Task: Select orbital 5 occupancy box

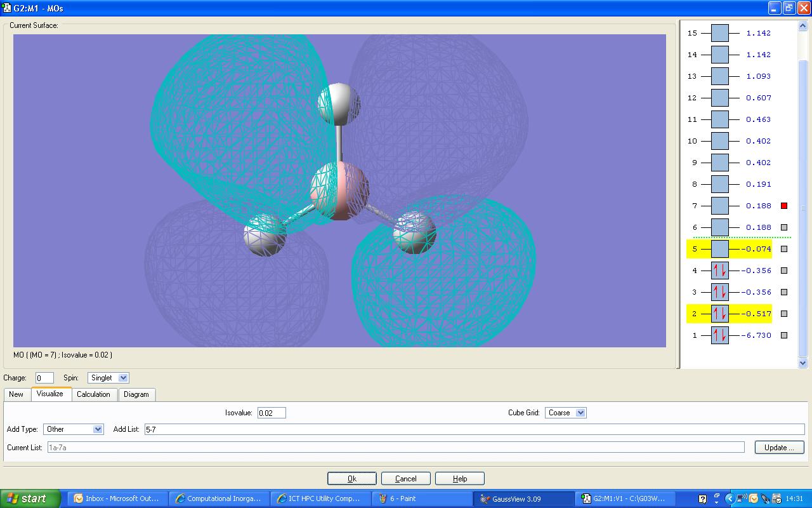Action: [719, 249]
